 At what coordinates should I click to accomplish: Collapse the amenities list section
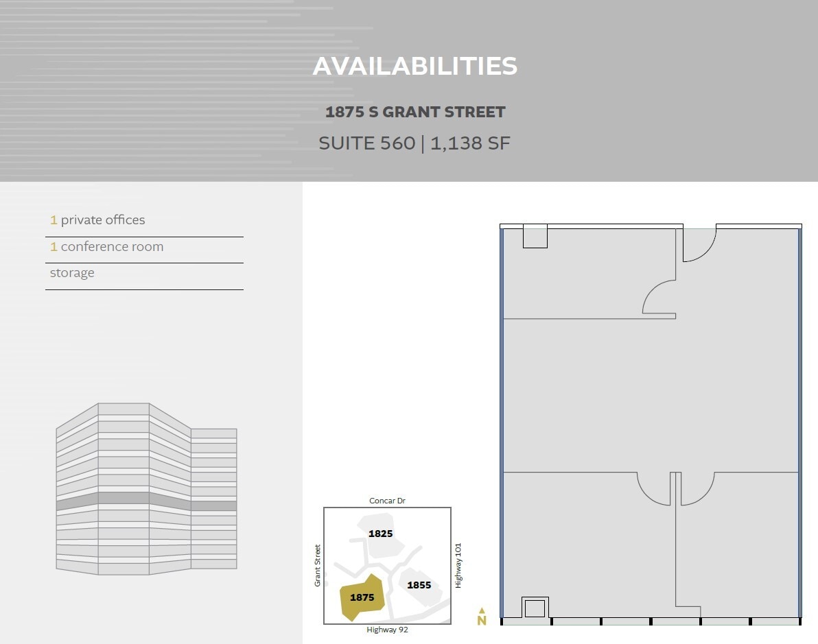(144, 246)
